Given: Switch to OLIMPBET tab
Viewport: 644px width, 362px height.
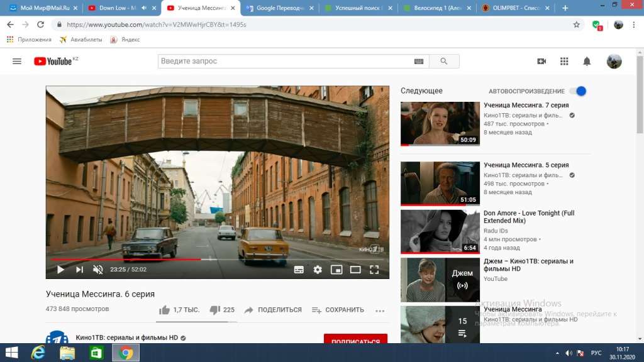Looking at the screenshot, I should (516, 8).
